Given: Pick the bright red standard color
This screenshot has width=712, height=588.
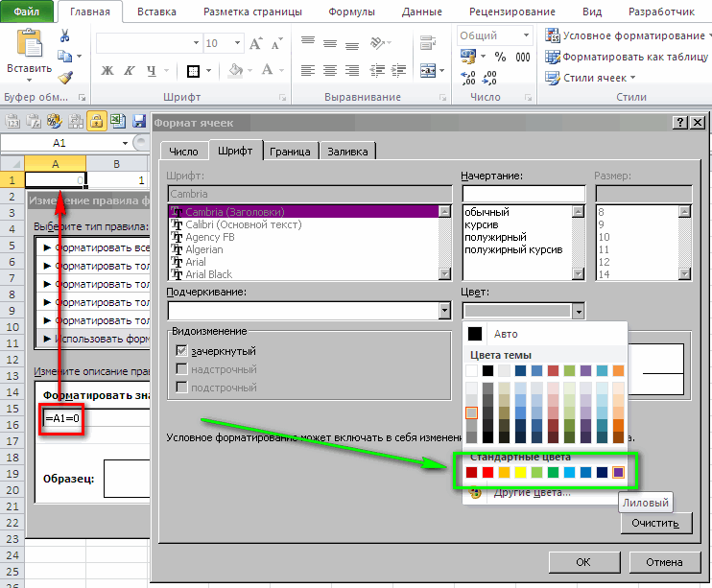Looking at the screenshot, I should point(487,473).
